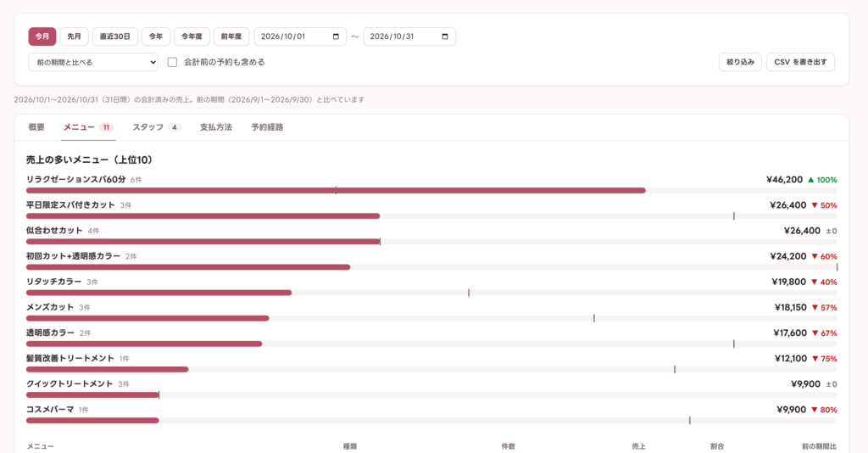Click the ▼ 60% change indicator
Screen dimensions: 868x453
click(824, 256)
